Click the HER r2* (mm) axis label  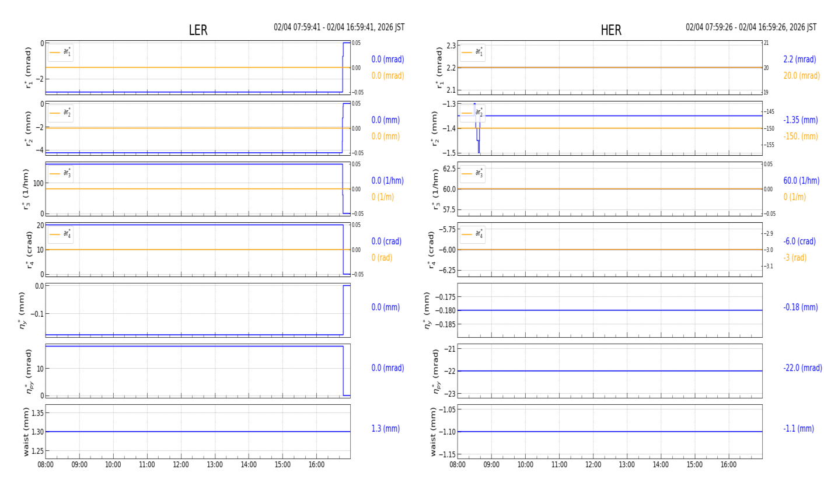point(434,128)
